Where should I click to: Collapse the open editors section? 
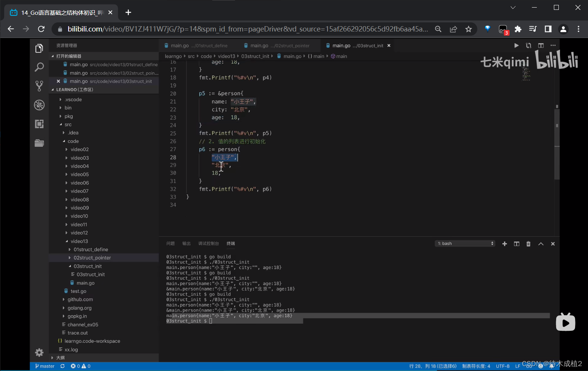point(103,56)
